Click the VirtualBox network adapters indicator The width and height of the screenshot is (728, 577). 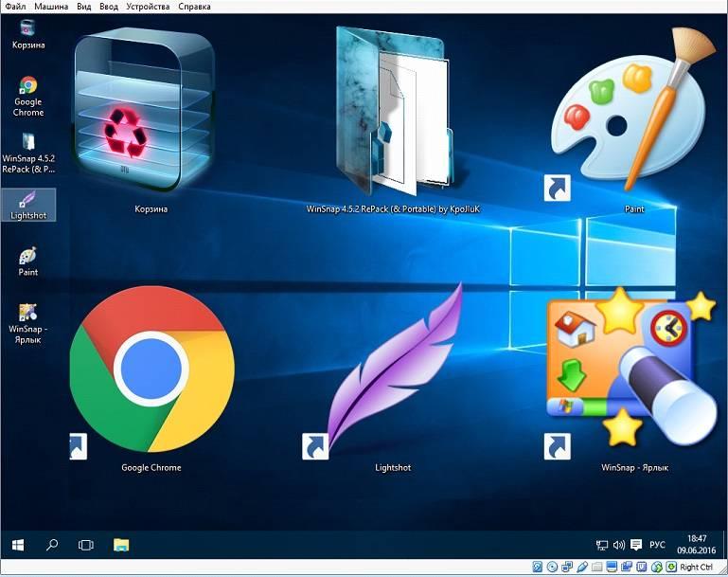[567, 567]
